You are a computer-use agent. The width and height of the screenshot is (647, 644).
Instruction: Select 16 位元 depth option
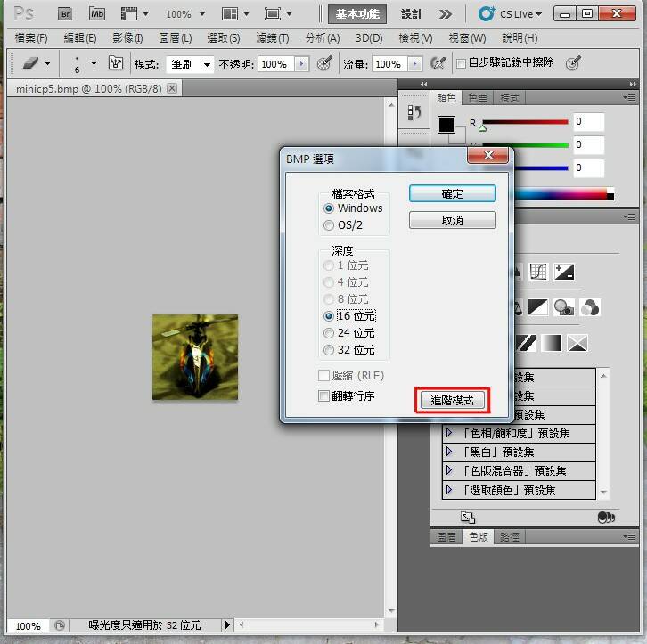point(329,316)
